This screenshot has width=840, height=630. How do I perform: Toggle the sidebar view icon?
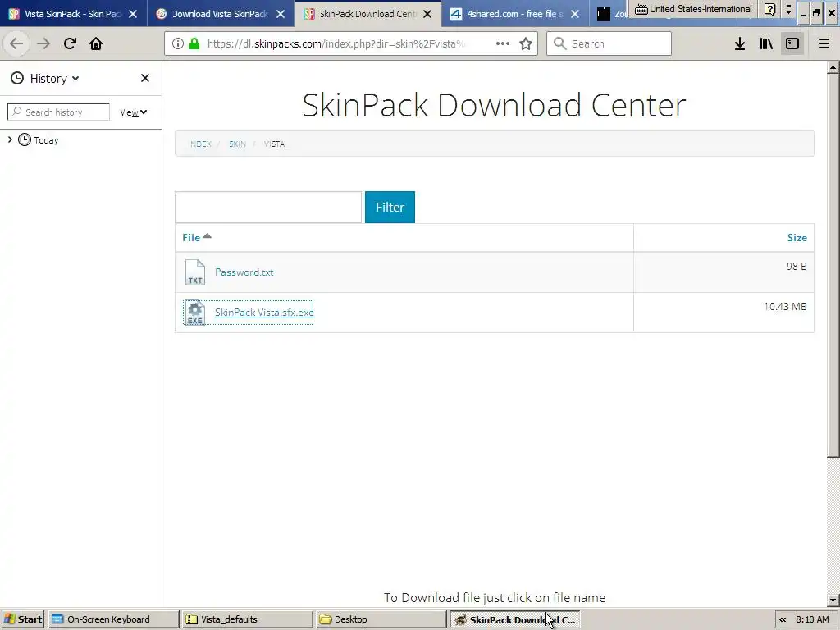click(792, 43)
